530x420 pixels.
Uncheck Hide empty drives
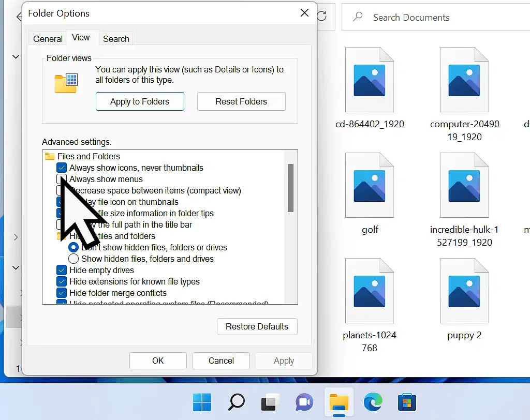pyautogui.click(x=62, y=270)
